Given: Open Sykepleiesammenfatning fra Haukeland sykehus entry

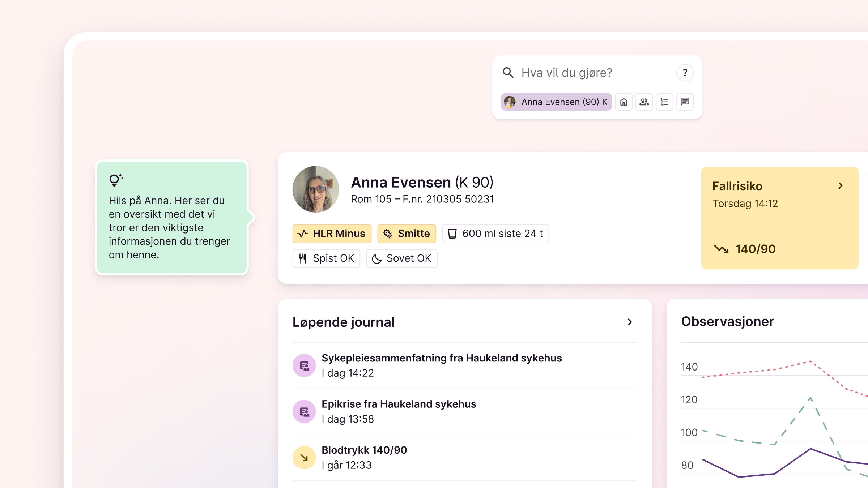Looking at the screenshot, I should [x=465, y=365].
